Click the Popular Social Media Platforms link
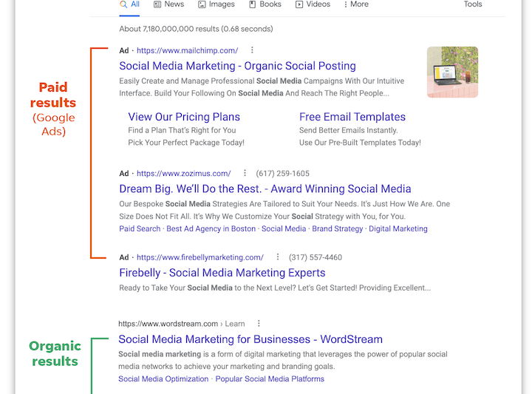Image resolution: width=532 pixels, height=394 pixels. (x=270, y=379)
